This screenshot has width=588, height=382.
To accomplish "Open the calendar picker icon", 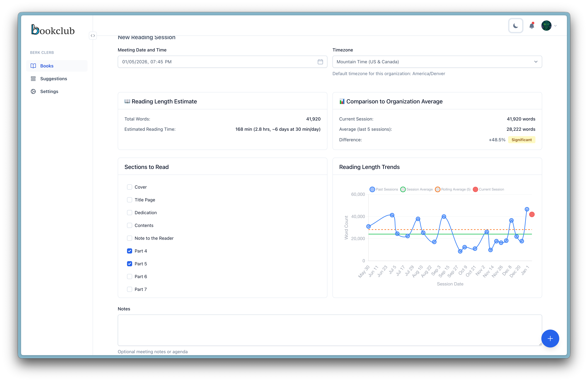I will pos(320,62).
